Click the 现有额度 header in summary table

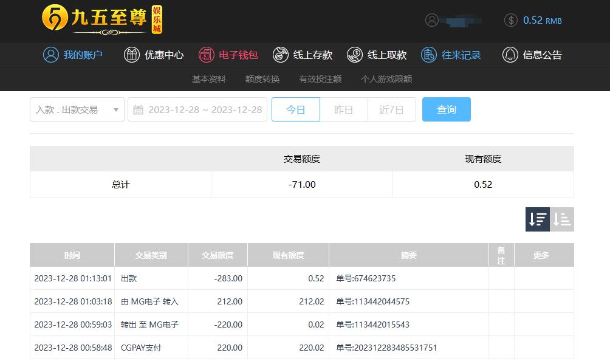click(x=483, y=159)
